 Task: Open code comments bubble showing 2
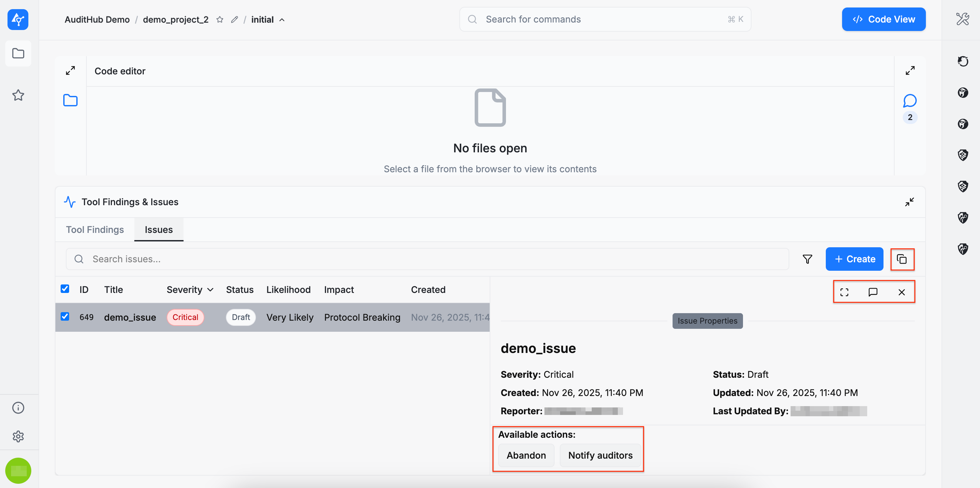point(910,101)
